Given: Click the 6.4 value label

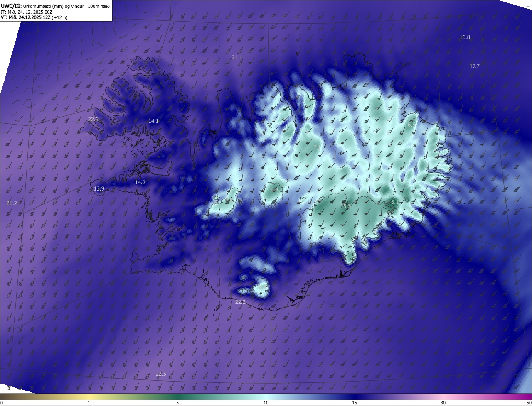Looking at the screenshot, I should [x=274, y=190].
